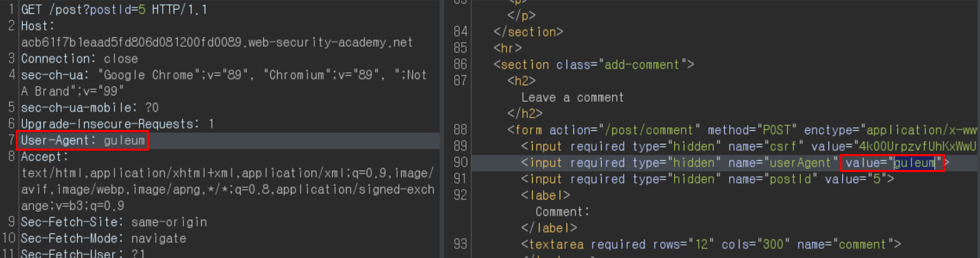Screen dimensions: 980x258
Task: Click the section class="add-comment" line
Action: (x=594, y=65)
